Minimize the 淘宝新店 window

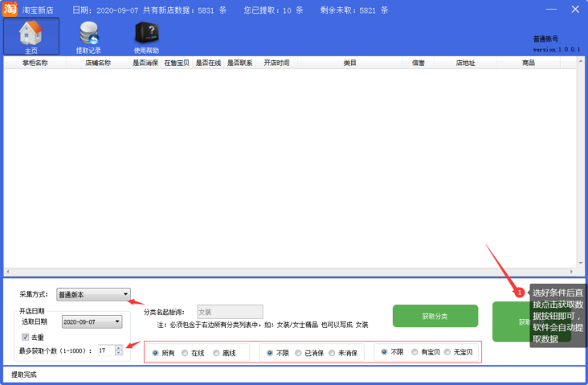tap(551, 10)
